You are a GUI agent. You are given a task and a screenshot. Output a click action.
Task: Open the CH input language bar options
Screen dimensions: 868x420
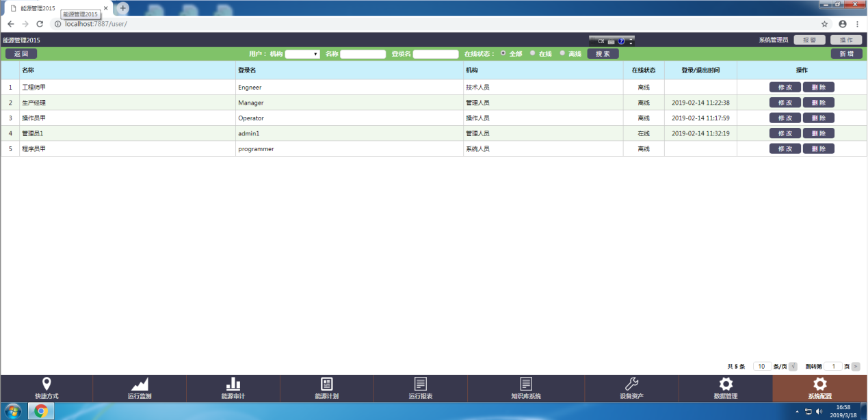pyautogui.click(x=631, y=42)
